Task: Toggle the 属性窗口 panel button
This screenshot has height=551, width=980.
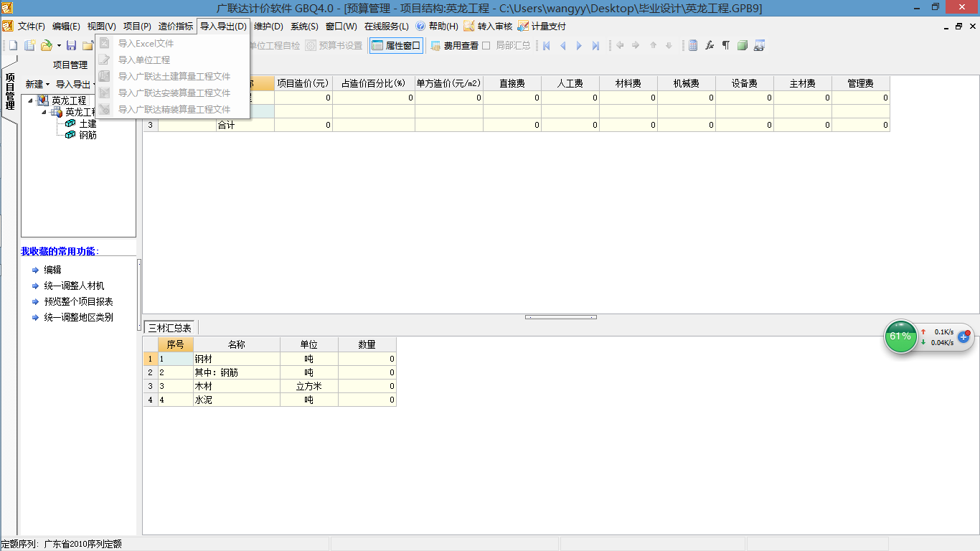Action: pos(395,46)
